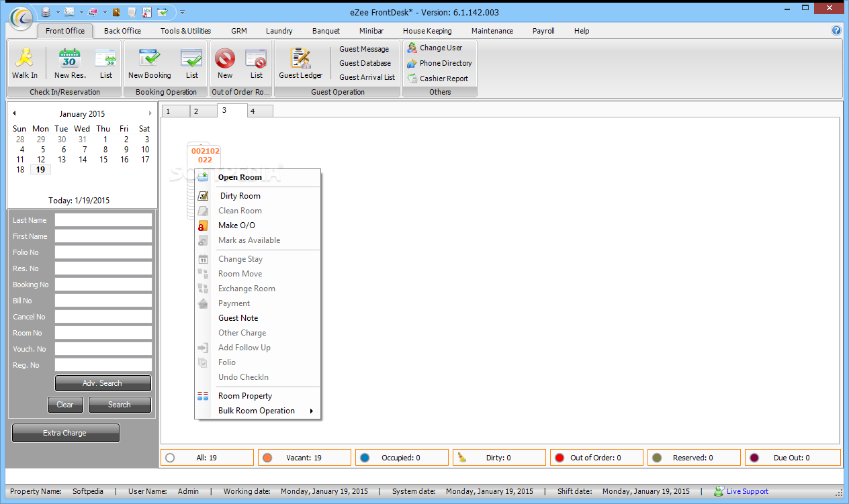Screen dimensions: 849x504
Task: Click the Dirty broom status icon
Action: coord(461,458)
